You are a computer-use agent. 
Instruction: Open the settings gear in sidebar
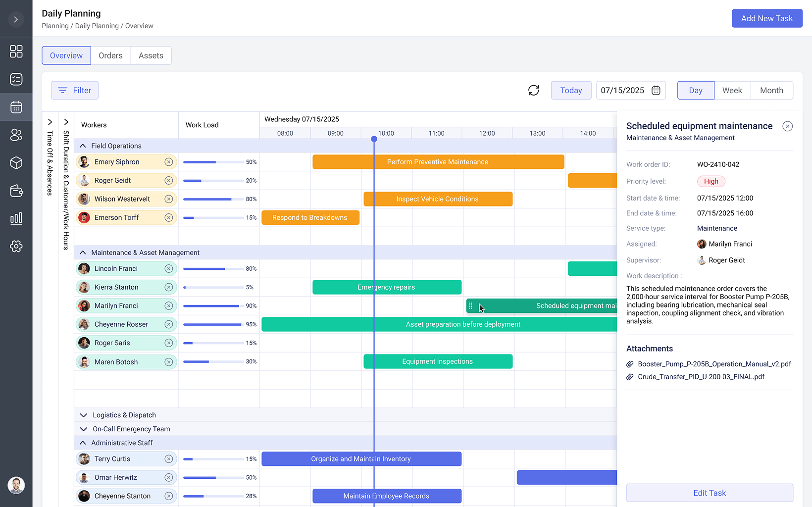16,246
